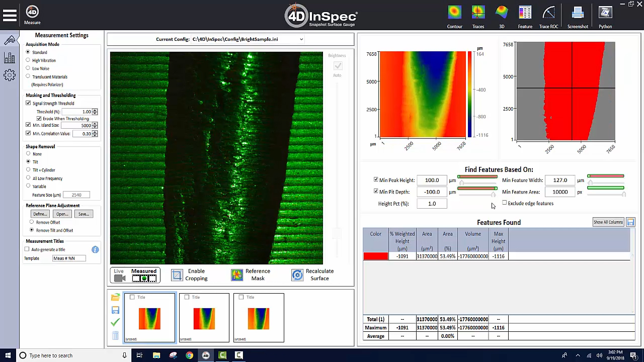
Task: Click the trash delete icon
Action: 115,336
